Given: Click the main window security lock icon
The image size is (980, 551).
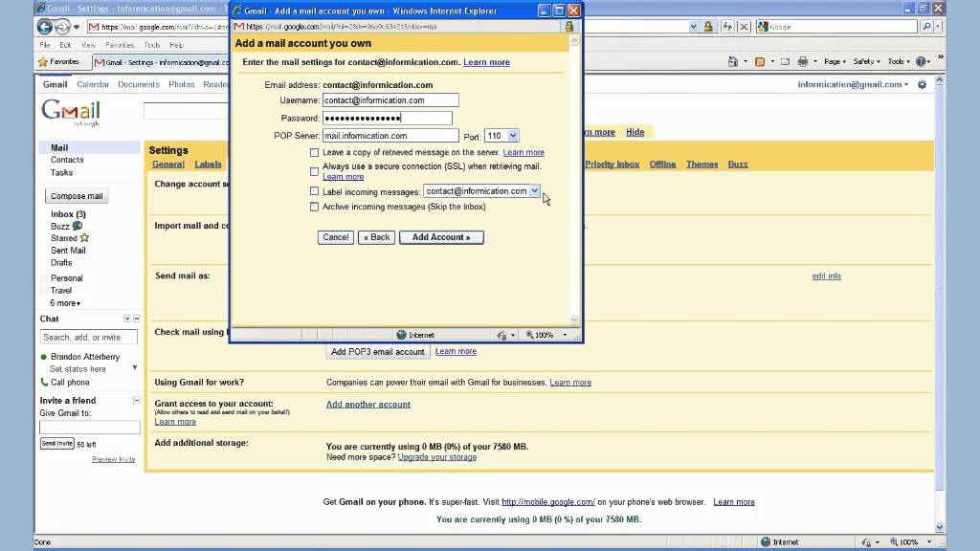Looking at the screenshot, I should [708, 27].
